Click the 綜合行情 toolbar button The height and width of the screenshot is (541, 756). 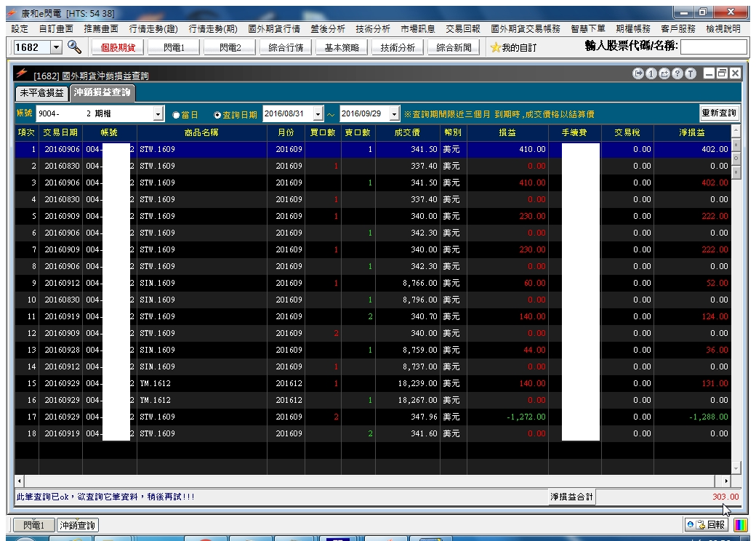point(286,47)
